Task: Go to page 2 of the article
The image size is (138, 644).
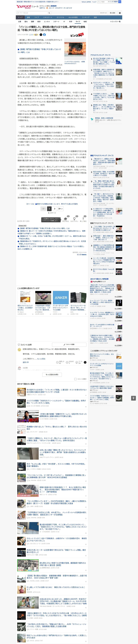Action: pos(55,209)
